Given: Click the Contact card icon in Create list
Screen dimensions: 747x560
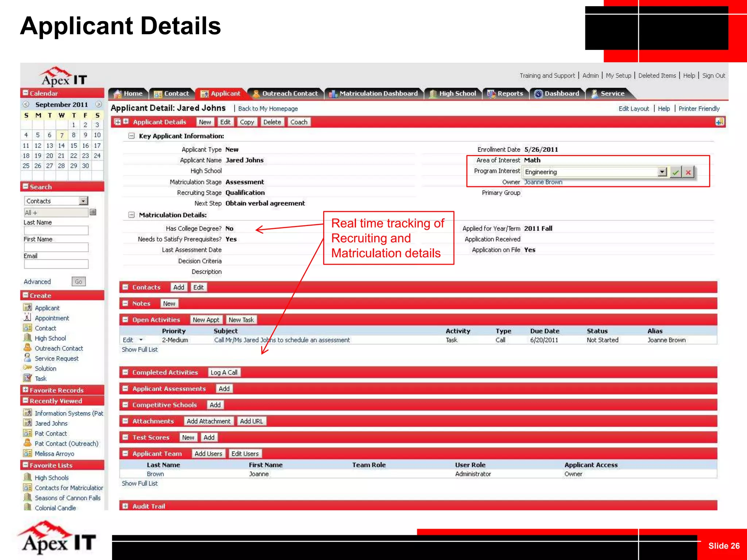Looking at the screenshot, I should click(x=27, y=327).
